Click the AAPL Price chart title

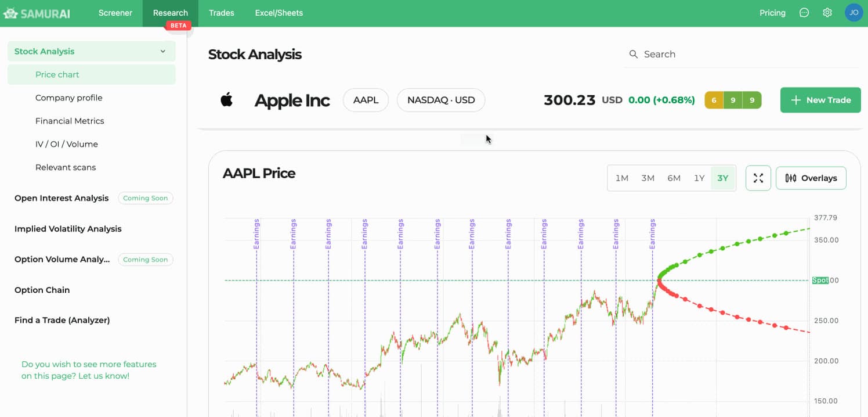(259, 173)
